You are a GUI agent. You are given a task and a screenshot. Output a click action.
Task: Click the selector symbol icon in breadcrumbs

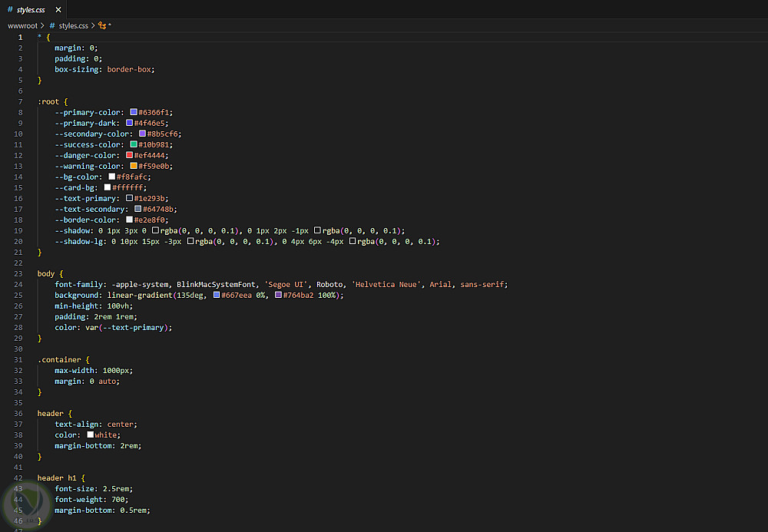(102, 25)
